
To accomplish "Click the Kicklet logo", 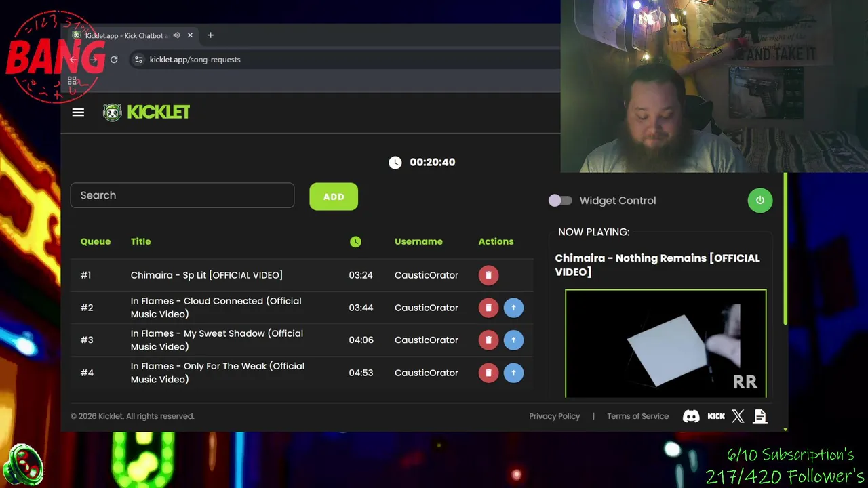I will pyautogui.click(x=146, y=113).
